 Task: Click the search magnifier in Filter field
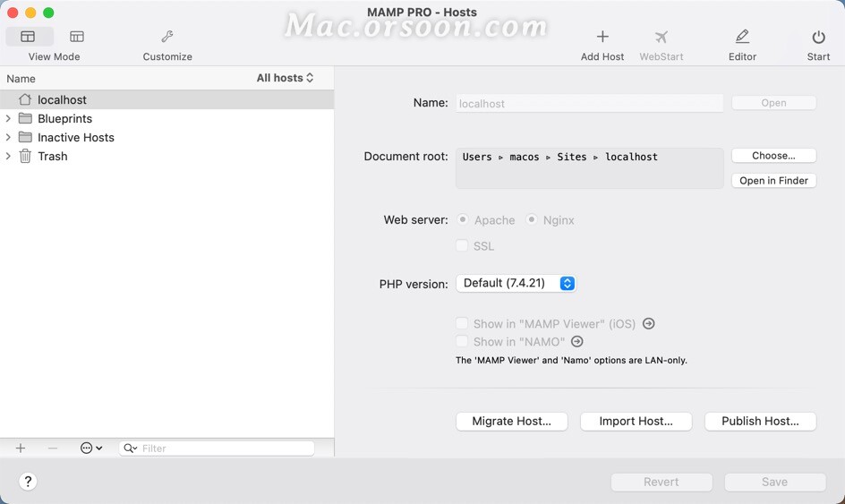pyautogui.click(x=130, y=448)
